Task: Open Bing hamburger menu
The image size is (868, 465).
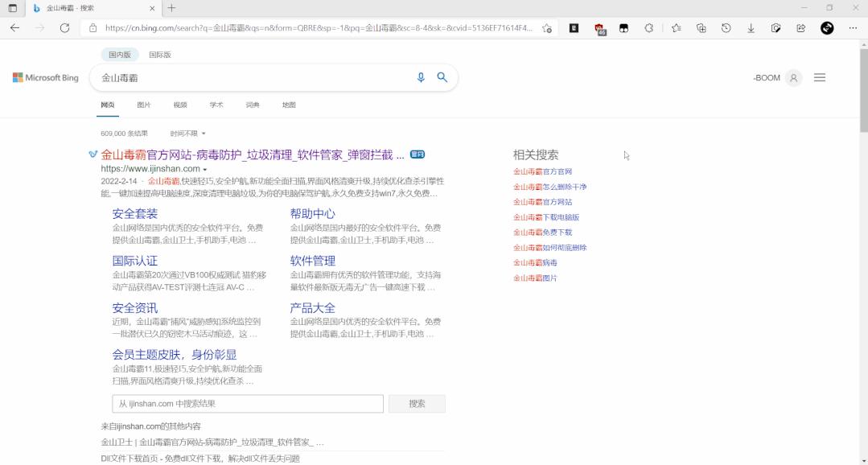Action: click(820, 78)
